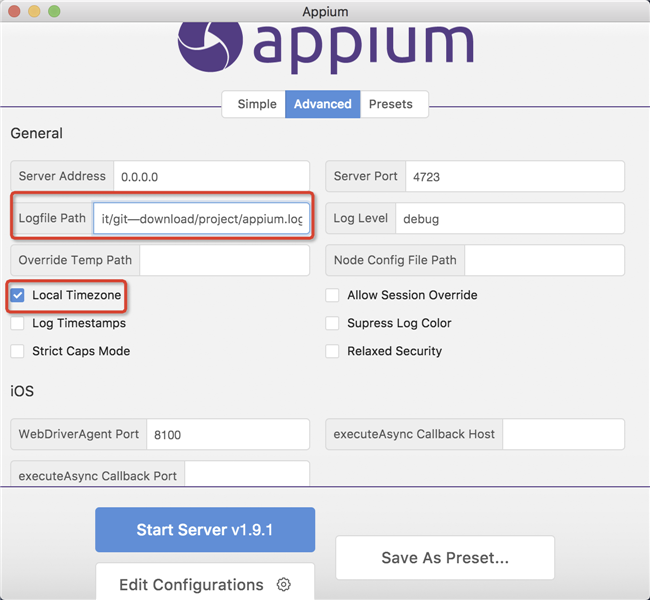This screenshot has height=600, width=650.
Task: Tick the Supress Log Color checkbox
Action: 332,323
